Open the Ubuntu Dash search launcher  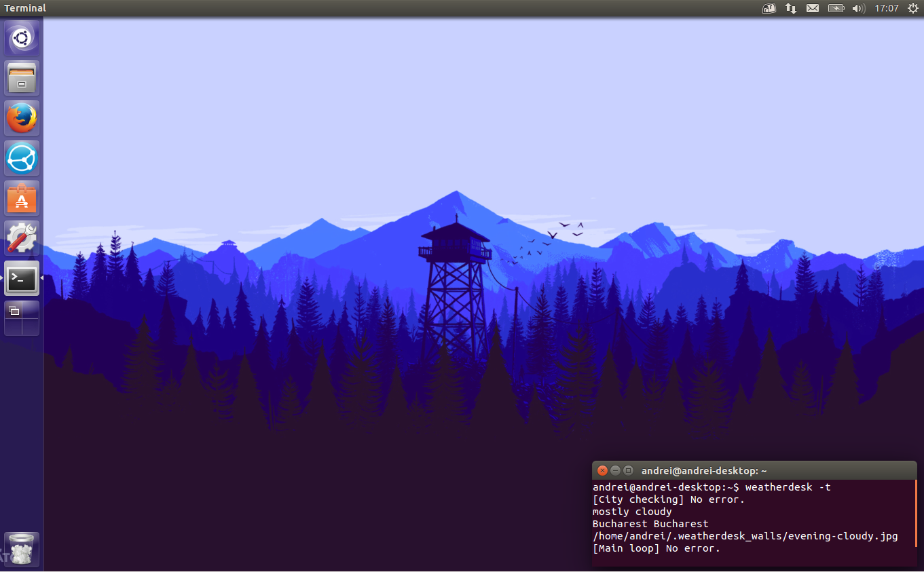[22, 39]
